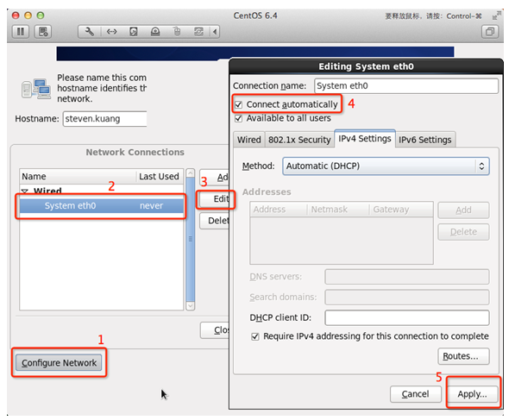Screen dimensions: 515x420
Task: Click the network adapter arrows icon
Action: coord(111,32)
